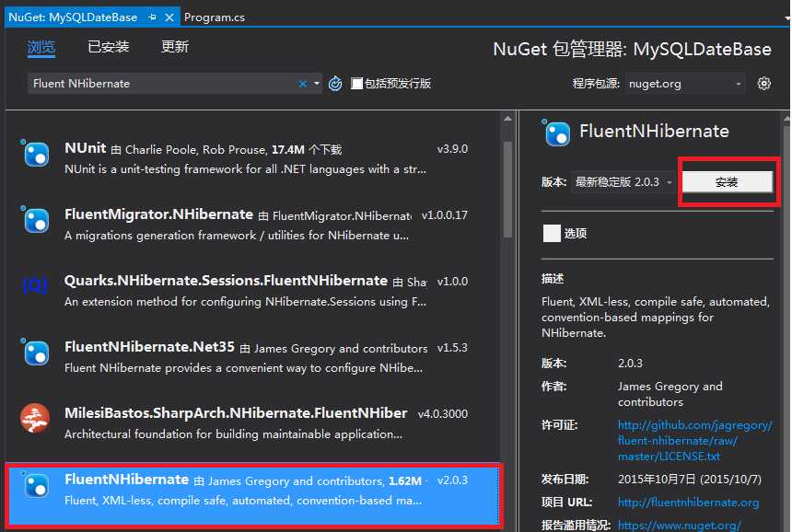The width and height of the screenshot is (792, 532).
Task: Click the package list scroll-up arrow
Action: click(507, 119)
